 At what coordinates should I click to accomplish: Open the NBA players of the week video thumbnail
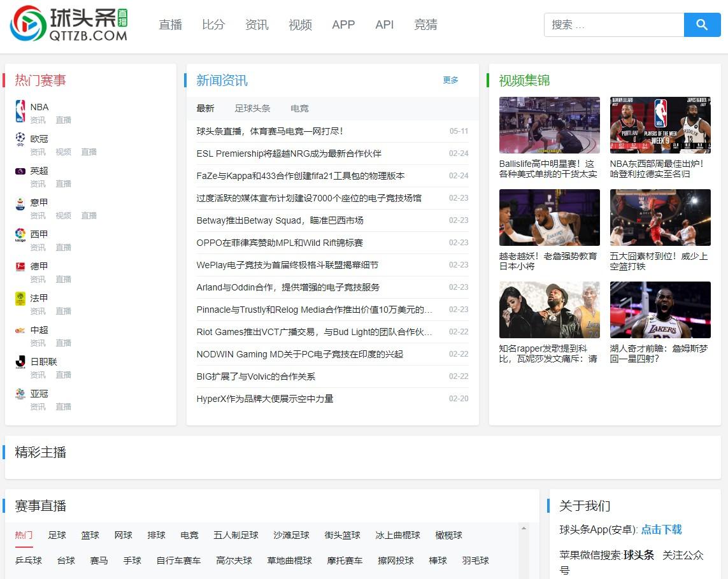click(660, 125)
